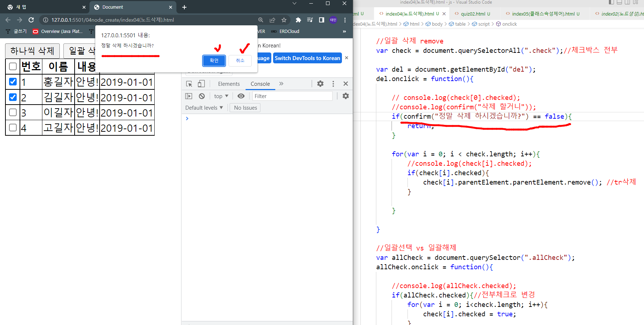Open the site information icon beside the URL
Viewport: 644px width, 325px height.
click(46, 20)
